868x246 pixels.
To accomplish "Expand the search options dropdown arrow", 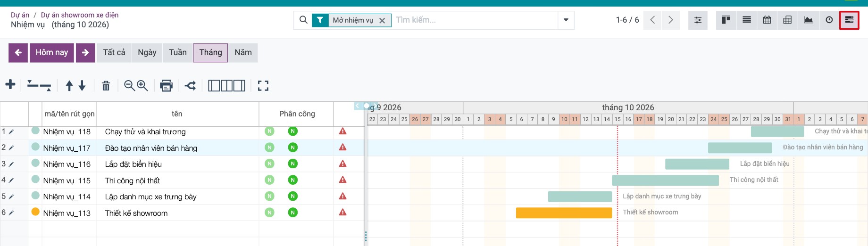I will click(566, 20).
